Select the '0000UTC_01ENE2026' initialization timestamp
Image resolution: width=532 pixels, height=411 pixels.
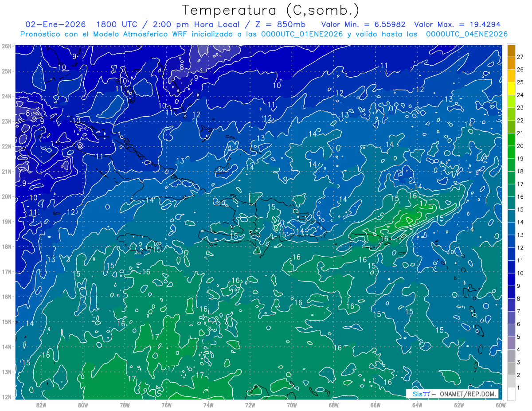302,34
